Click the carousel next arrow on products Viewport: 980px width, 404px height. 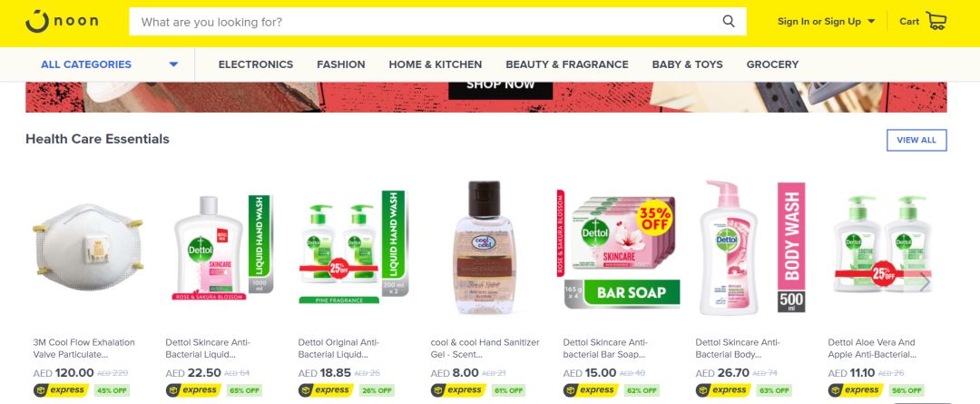tap(925, 282)
